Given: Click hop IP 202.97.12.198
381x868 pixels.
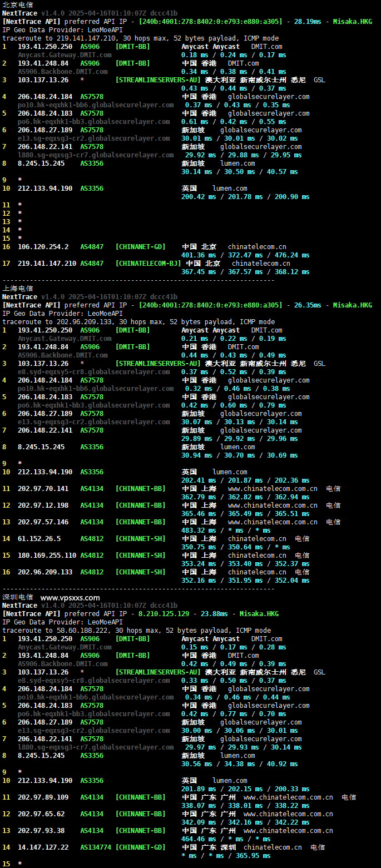Looking at the screenshot, I should pos(43,505).
